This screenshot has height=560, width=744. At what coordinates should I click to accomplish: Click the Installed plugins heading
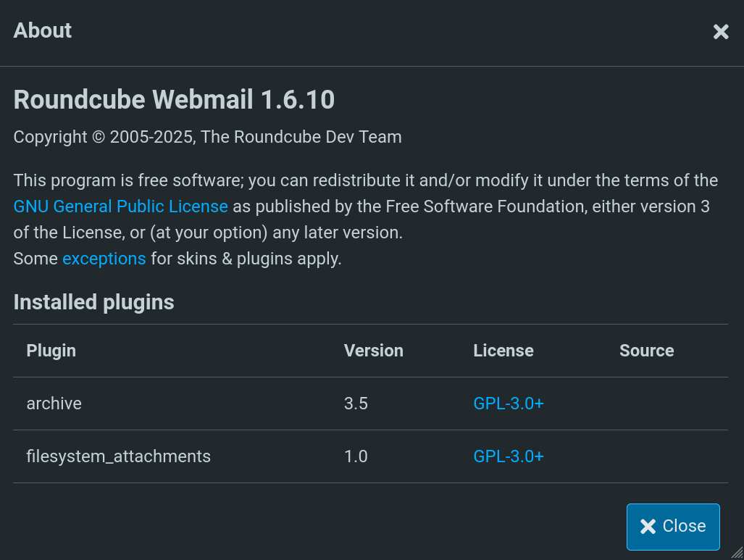[x=94, y=302]
